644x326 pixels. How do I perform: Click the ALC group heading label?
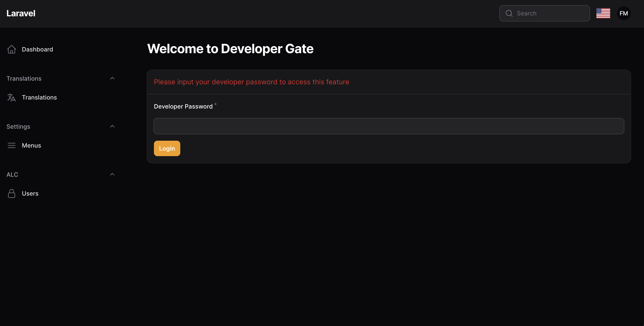pyautogui.click(x=12, y=175)
